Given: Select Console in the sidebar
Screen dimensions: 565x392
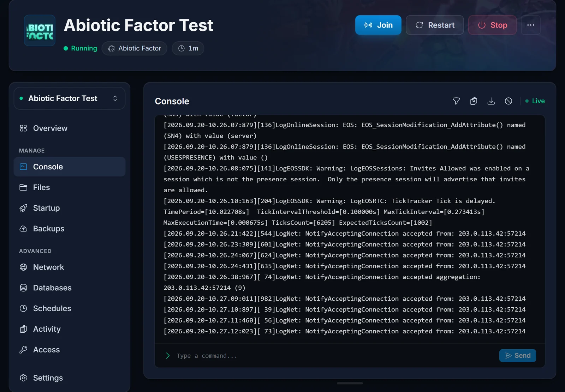Looking at the screenshot, I should (70, 167).
